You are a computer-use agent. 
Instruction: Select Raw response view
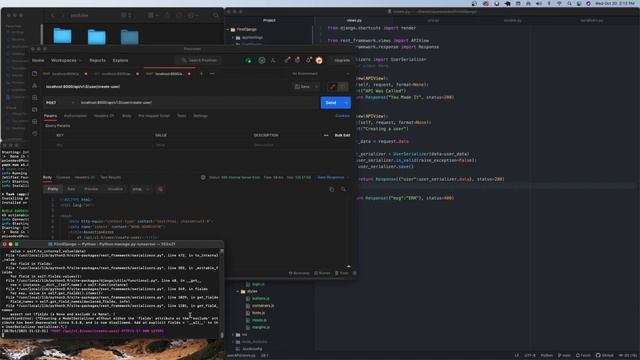tap(71, 189)
